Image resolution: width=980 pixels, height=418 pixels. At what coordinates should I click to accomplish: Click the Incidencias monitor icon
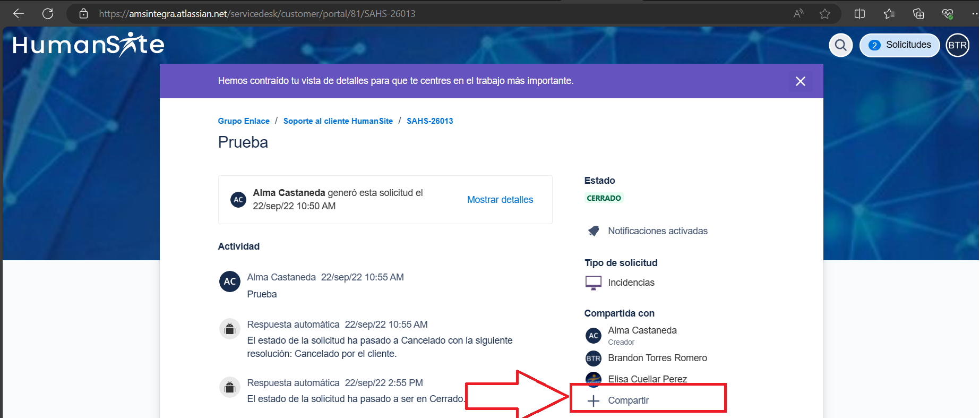pos(594,283)
